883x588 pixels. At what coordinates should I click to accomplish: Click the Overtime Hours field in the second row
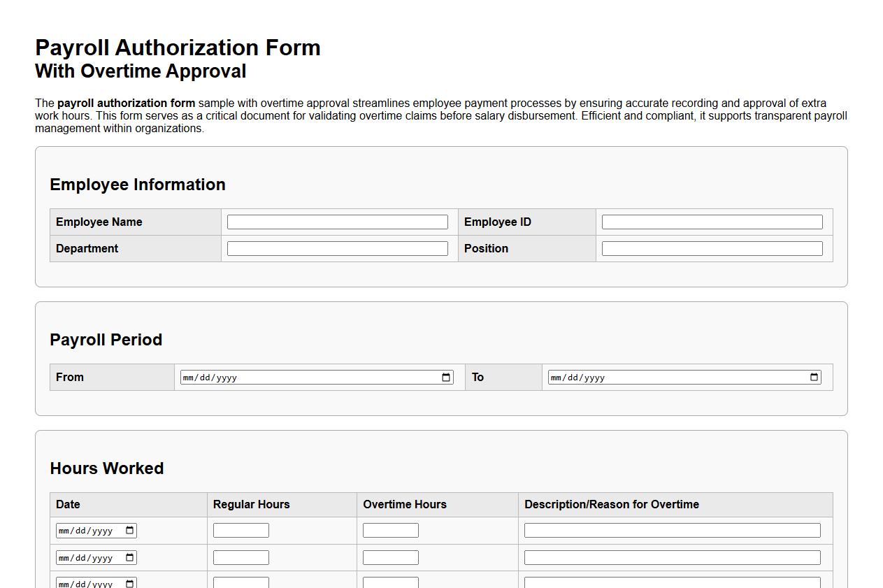point(390,557)
